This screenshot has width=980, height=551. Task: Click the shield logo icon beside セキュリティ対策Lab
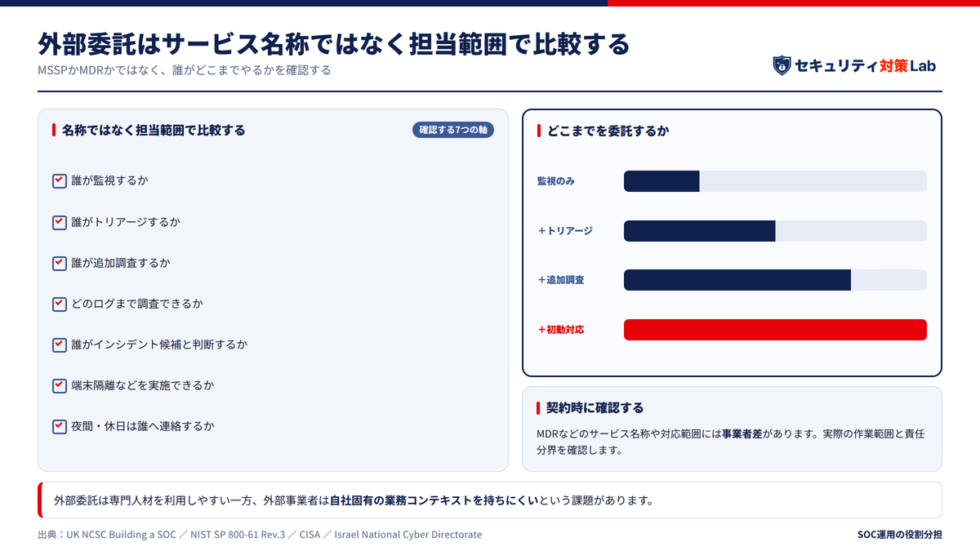[x=782, y=65]
